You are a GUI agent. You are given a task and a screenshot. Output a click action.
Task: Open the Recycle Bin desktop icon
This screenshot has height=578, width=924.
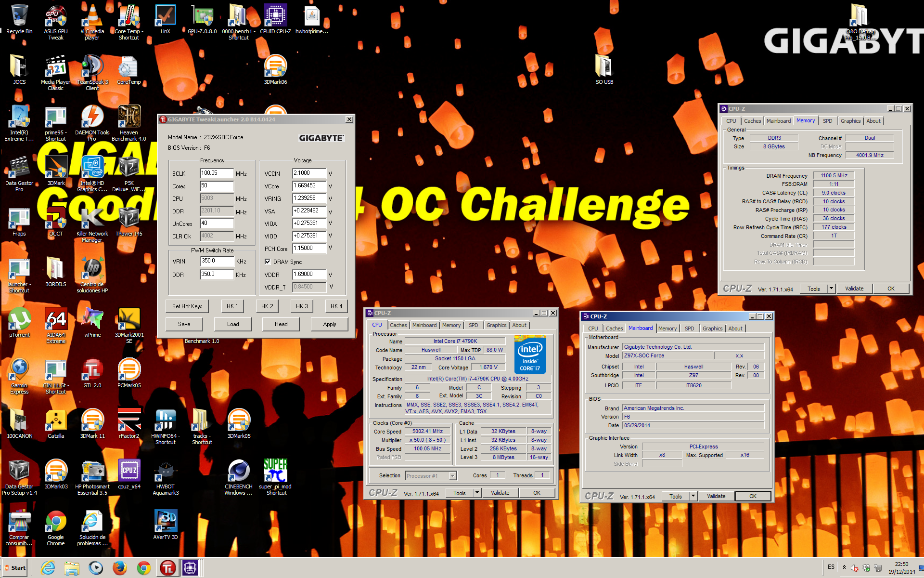pyautogui.click(x=19, y=19)
